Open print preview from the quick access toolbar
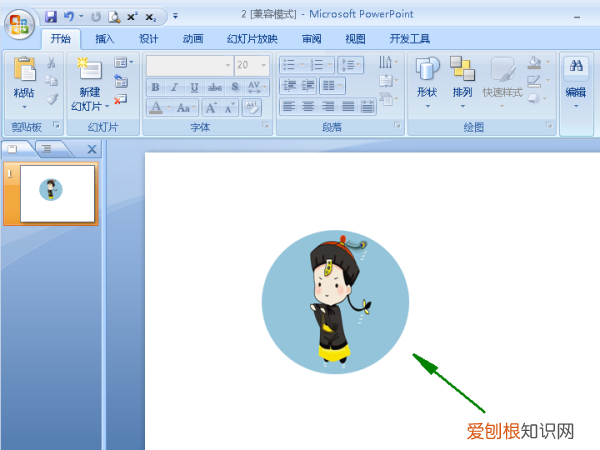Viewport: 600px width, 450px height. [114, 17]
